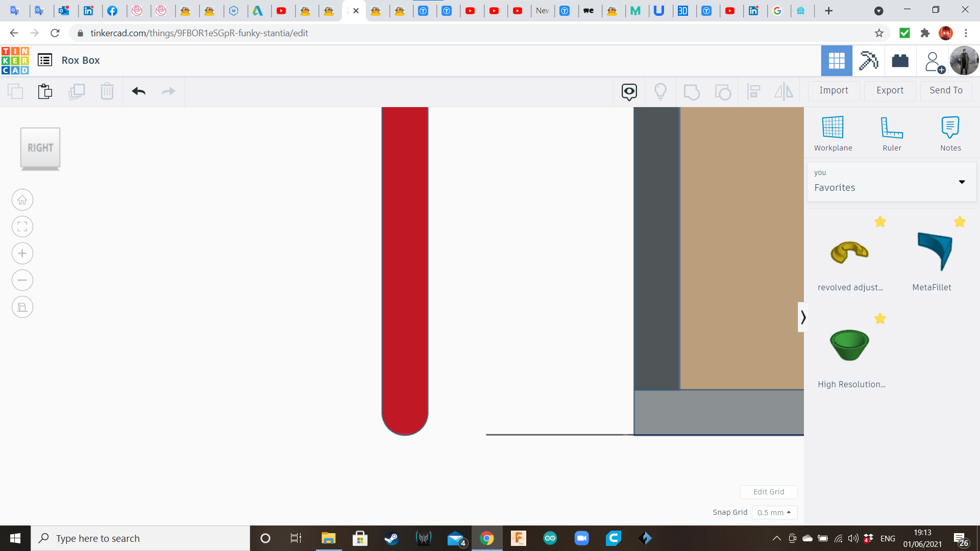Screen dimensions: 980x551
Task: Open the Notes tool
Action: tap(950, 128)
